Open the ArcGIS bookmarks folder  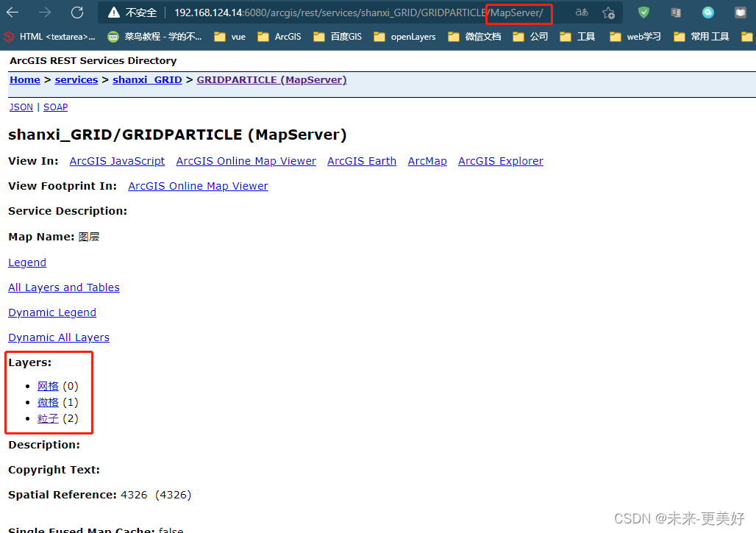click(279, 37)
